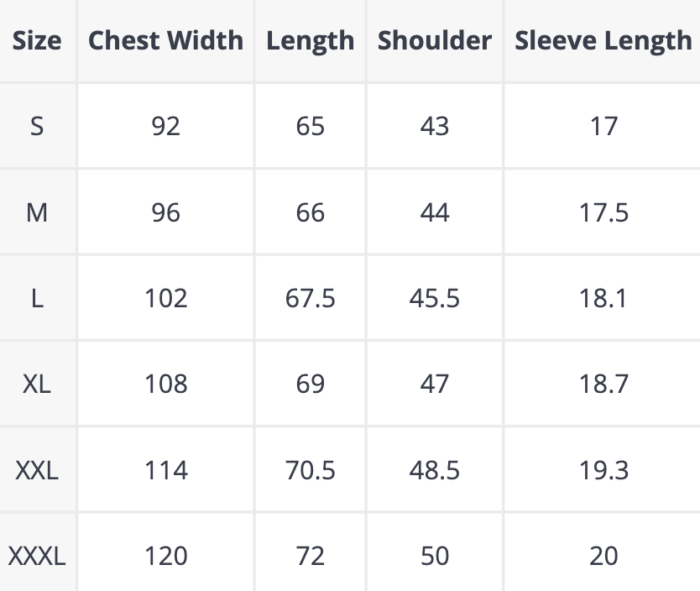Select the XXL size row label
This screenshot has width=700, height=591.
[x=37, y=470]
